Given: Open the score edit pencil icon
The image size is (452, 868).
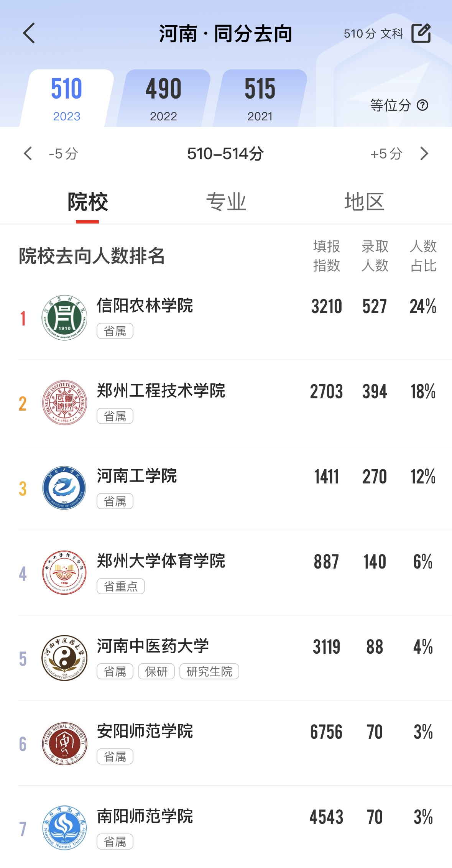Looking at the screenshot, I should point(421,33).
